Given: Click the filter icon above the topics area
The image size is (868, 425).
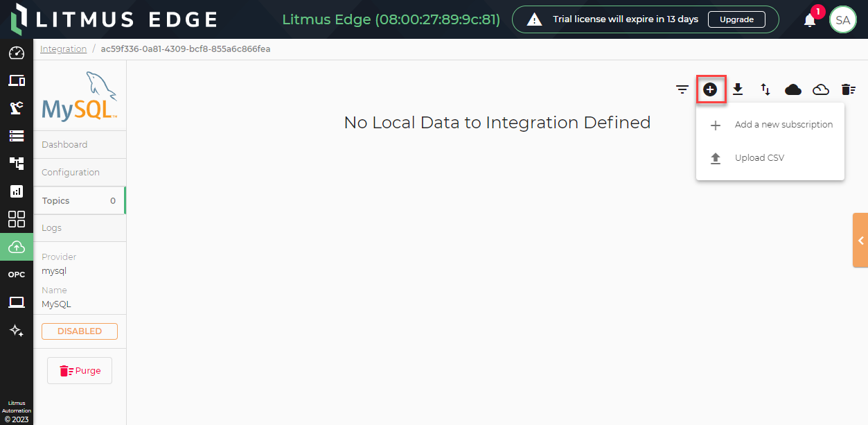Looking at the screenshot, I should 682,89.
